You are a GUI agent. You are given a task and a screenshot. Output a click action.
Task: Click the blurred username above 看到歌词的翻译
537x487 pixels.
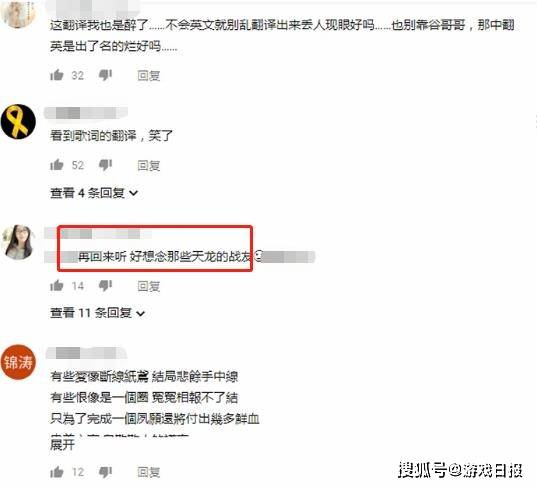86,113
